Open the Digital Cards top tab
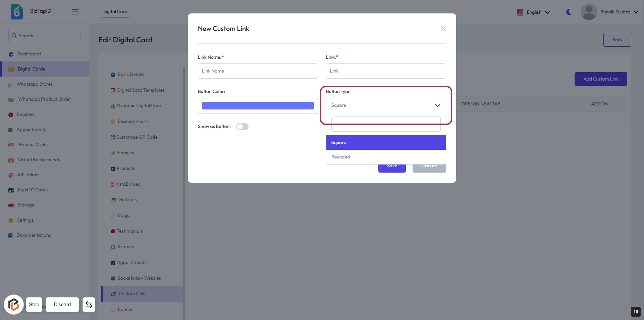 [116, 12]
